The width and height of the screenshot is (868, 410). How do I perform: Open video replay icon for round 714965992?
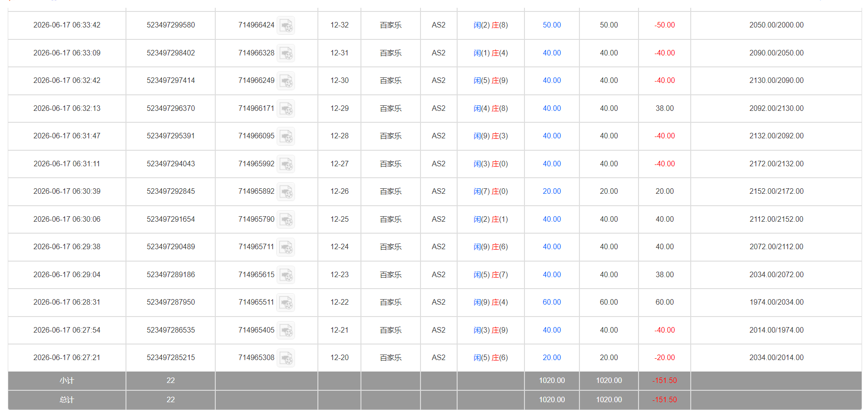[x=286, y=164]
